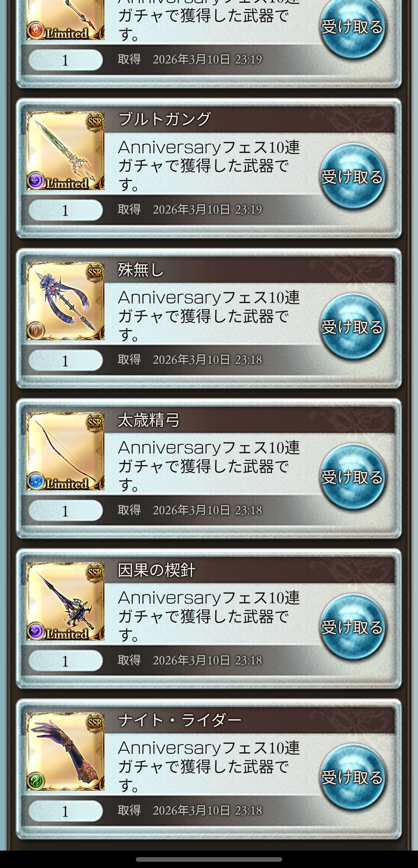The height and width of the screenshot is (868, 418).
Task: Tap dark element badge on ブルトガング thumbnail
Action: [x=36, y=181]
